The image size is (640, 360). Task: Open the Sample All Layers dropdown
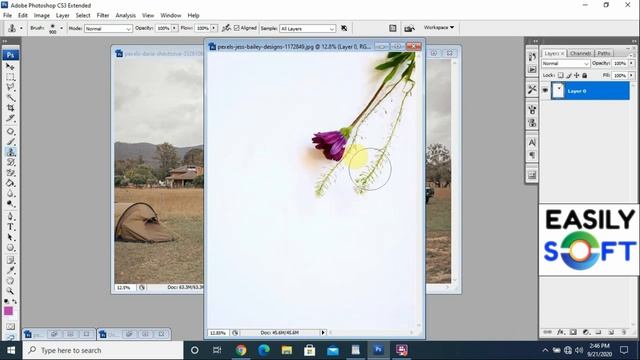tap(307, 29)
